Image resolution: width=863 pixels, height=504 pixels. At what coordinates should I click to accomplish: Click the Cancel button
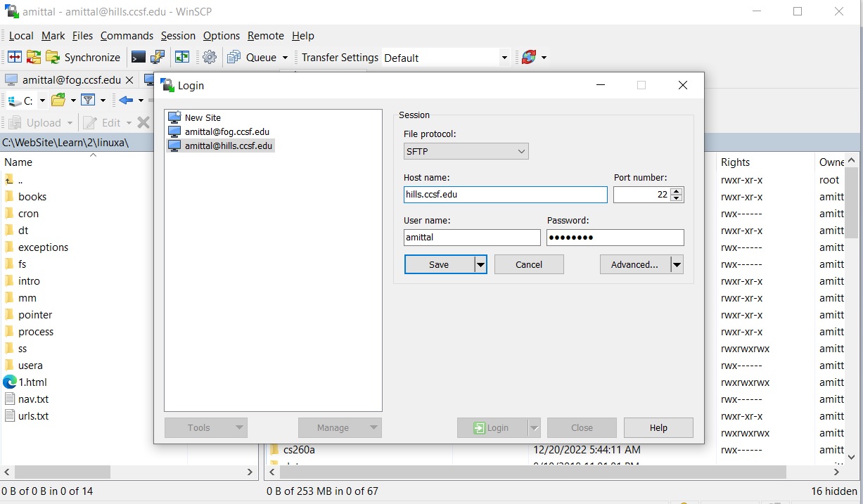[x=529, y=264]
